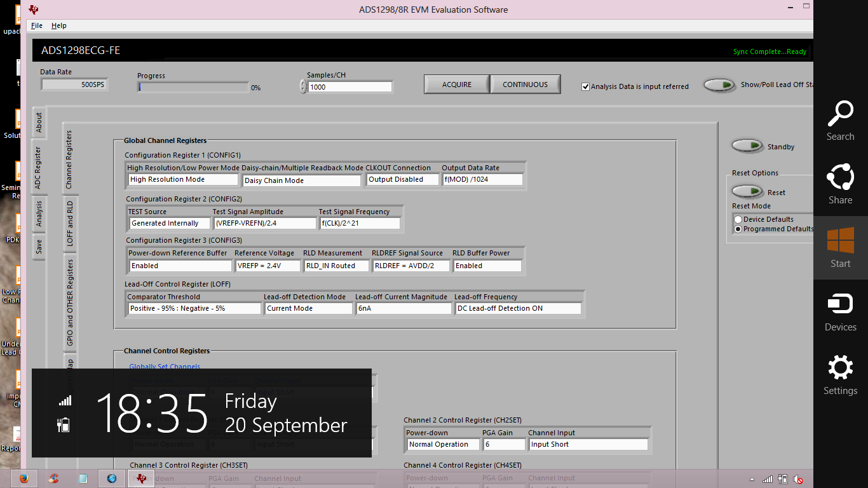Switch to the Analysis tab
Screen dimensions: 868x488
[39, 213]
